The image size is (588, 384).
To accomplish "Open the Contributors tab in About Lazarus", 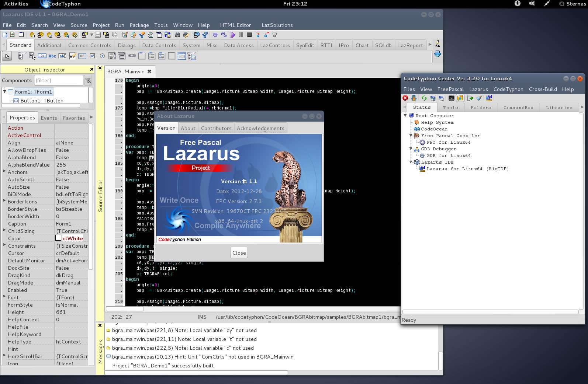I will coord(216,128).
